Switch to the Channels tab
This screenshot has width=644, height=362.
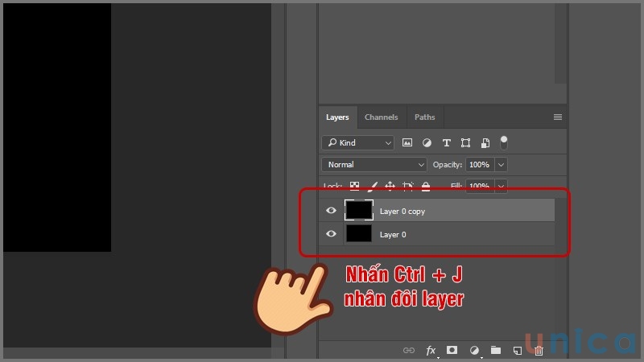pyautogui.click(x=381, y=117)
